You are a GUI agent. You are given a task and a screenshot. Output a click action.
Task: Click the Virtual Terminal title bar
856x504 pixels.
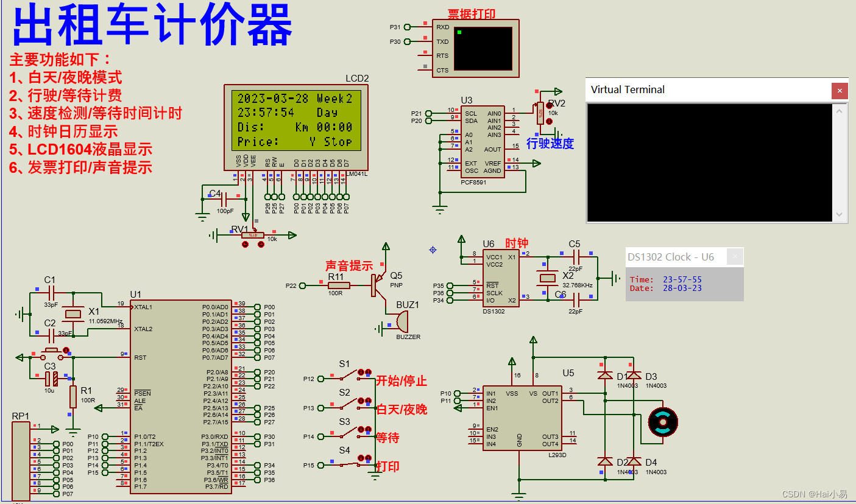pos(709,89)
